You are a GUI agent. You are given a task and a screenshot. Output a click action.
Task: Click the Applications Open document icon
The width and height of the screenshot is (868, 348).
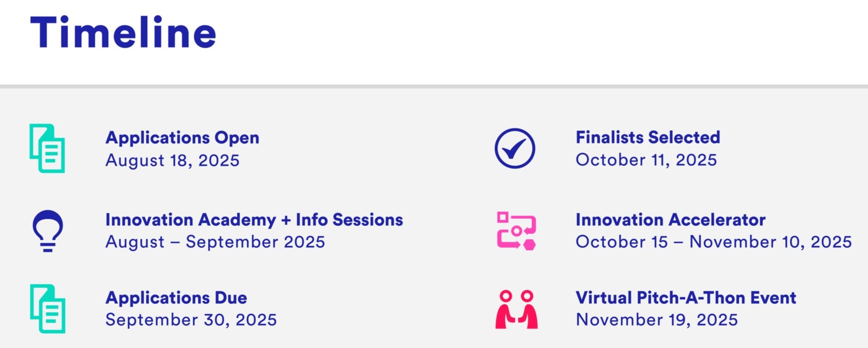47,148
